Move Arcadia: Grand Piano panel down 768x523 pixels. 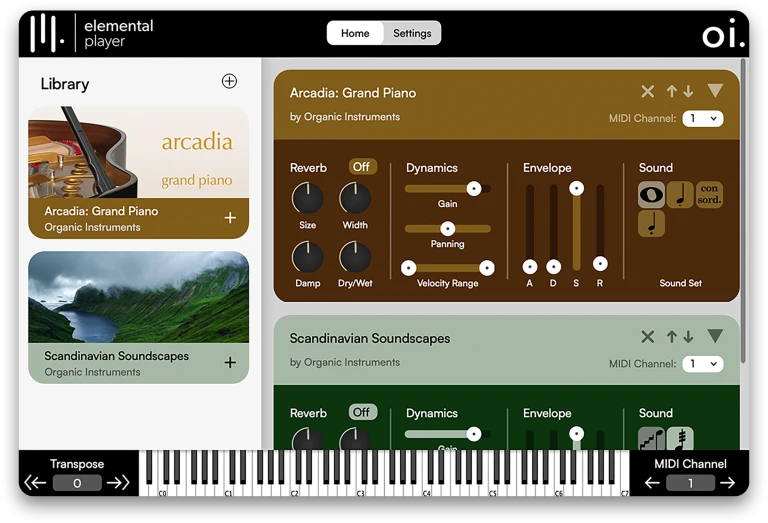click(x=688, y=91)
